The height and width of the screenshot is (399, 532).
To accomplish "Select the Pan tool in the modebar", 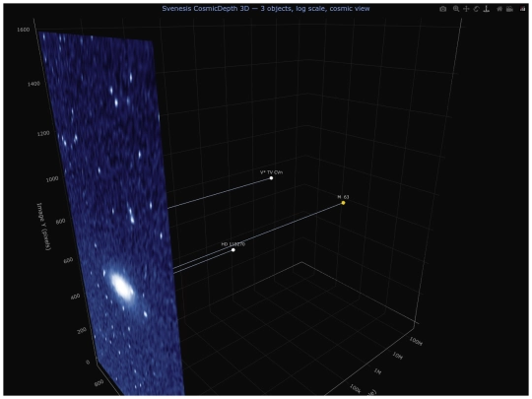I will [x=466, y=9].
